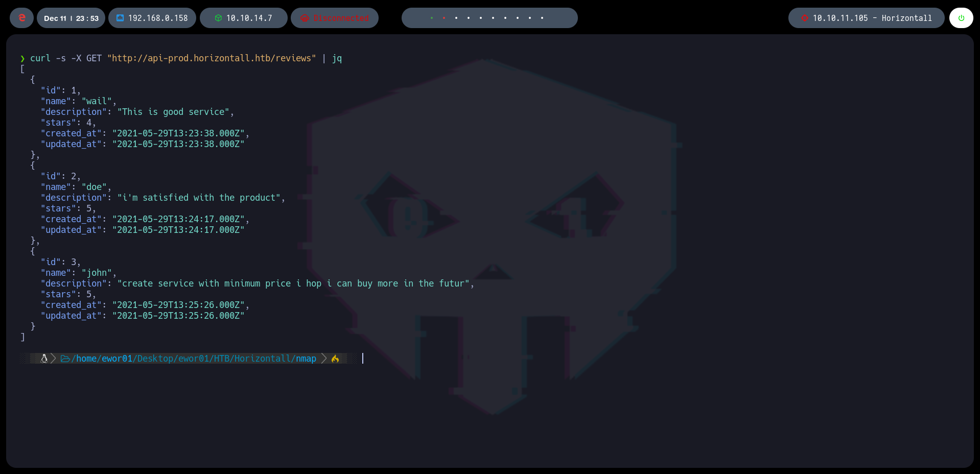Click the "name": "john" line
Image resolution: width=980 pixels, height=474 pixels.
tap(79, 273)
